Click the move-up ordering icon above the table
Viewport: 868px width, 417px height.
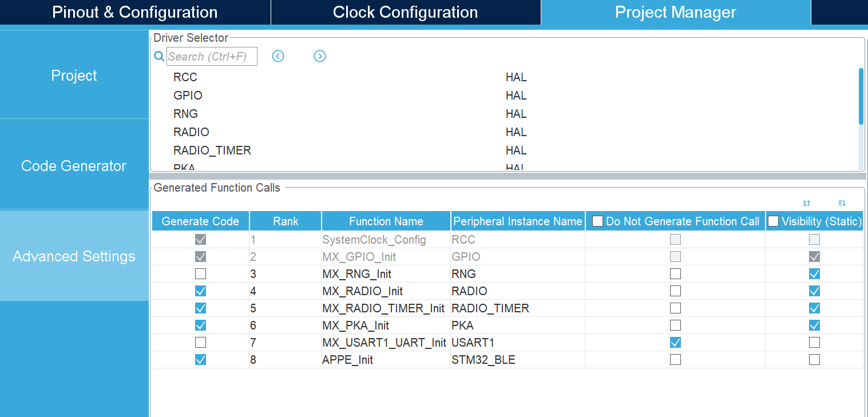pyautogui.click(x=806, y=203)
